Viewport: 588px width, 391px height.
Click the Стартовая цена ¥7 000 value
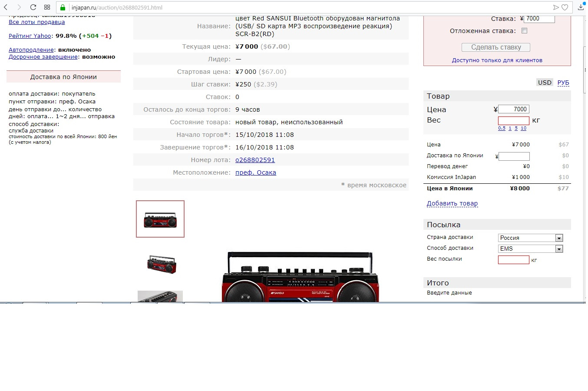(246, 72)
